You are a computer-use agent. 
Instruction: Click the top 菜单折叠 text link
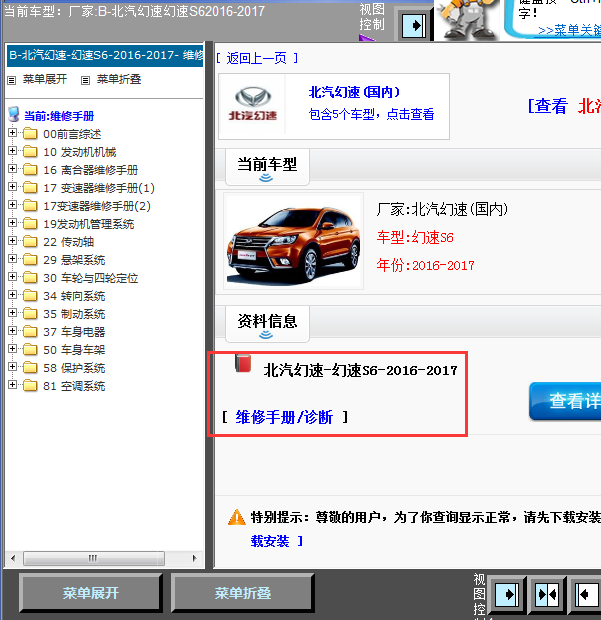click(119, 79)
